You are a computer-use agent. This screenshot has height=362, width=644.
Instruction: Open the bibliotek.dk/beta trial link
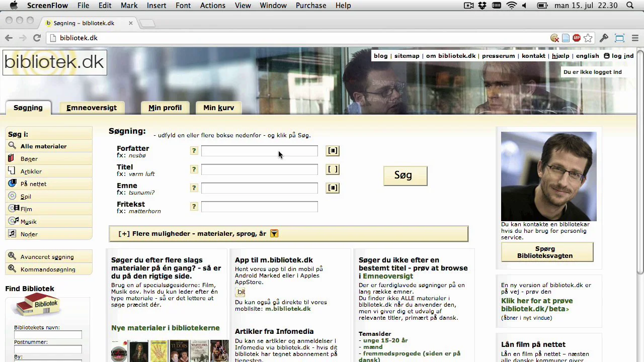tap(536, 305)
